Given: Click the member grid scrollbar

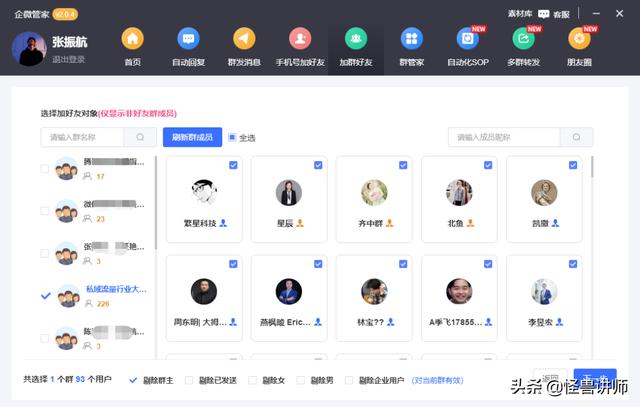Looking at the screenshot, I should (x=592, y=167).
